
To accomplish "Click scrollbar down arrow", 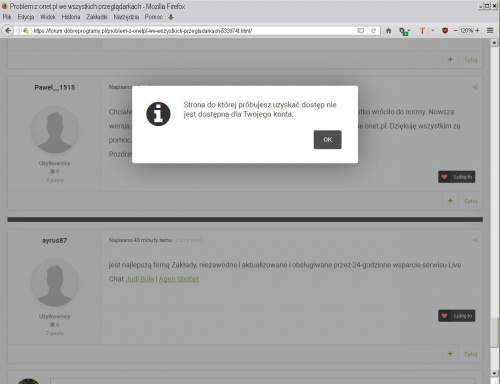I will (x=494, y=373).
